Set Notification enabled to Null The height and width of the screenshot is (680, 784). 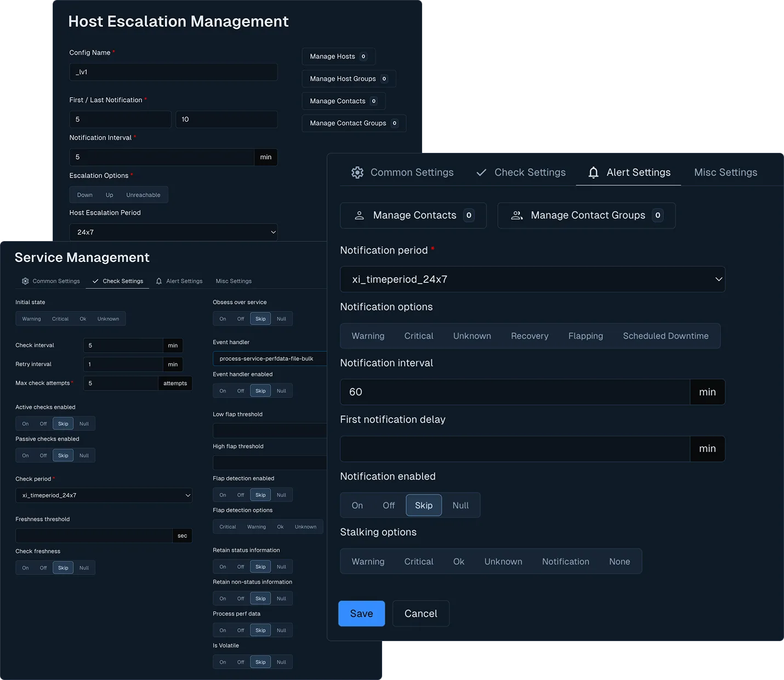[461, 505]
